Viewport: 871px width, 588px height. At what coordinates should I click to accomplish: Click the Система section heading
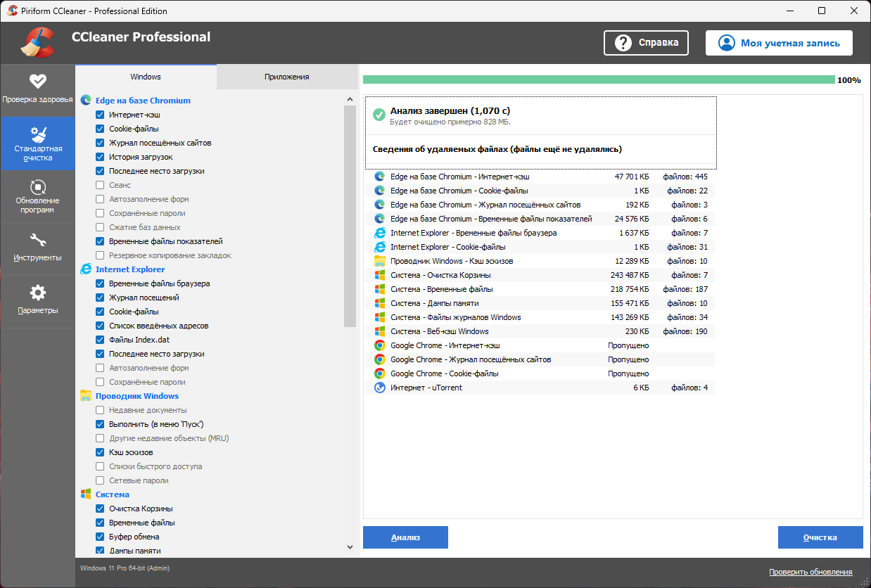click(113, 494)
